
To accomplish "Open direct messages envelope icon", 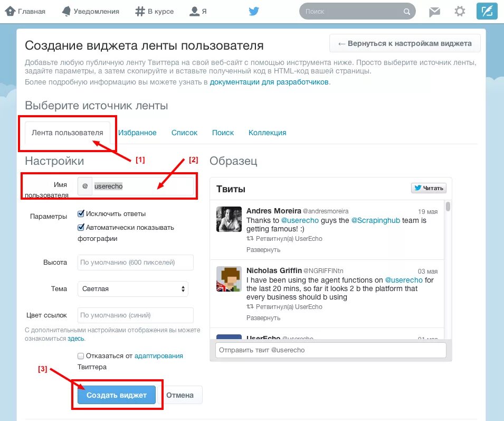I will 434,12.
